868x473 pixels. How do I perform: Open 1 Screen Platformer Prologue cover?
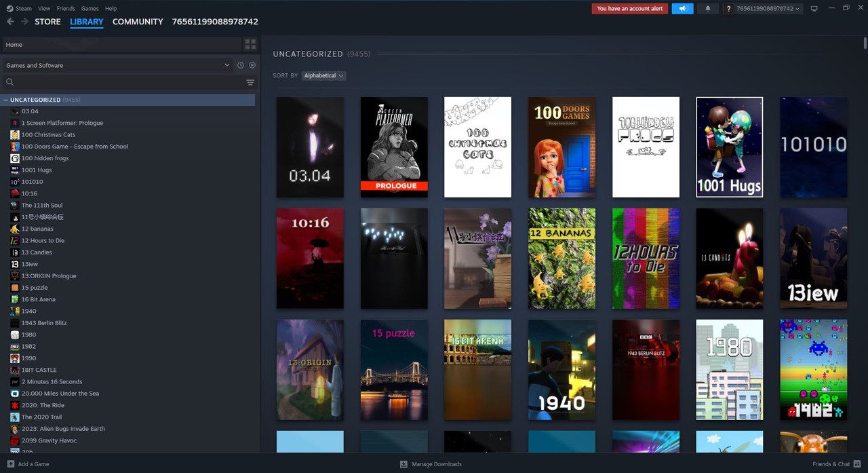coord(394,147)
